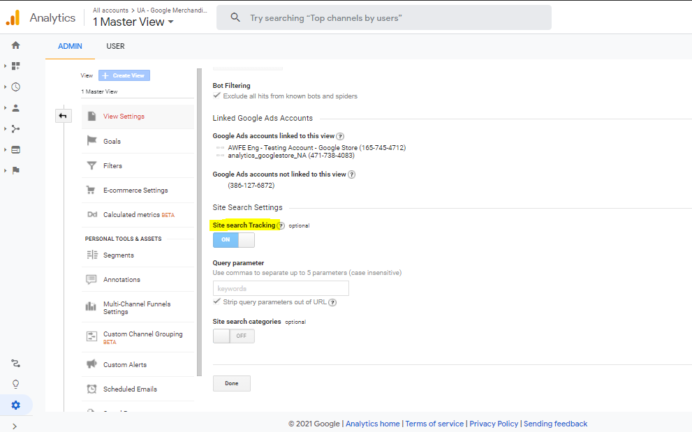Click the Scheduled Emails clock icon
Screen dimensions: 692x432
[92, 389]
